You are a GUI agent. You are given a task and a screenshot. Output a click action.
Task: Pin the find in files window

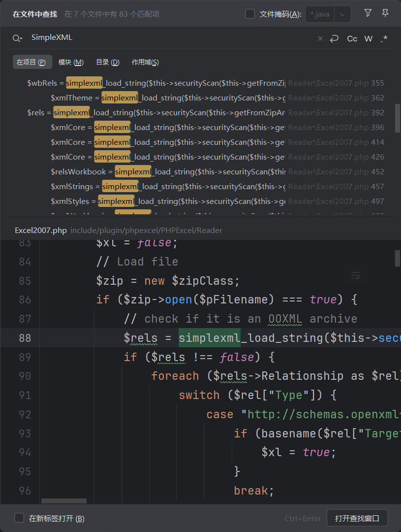pyautogui.click(x=385, y=13)
